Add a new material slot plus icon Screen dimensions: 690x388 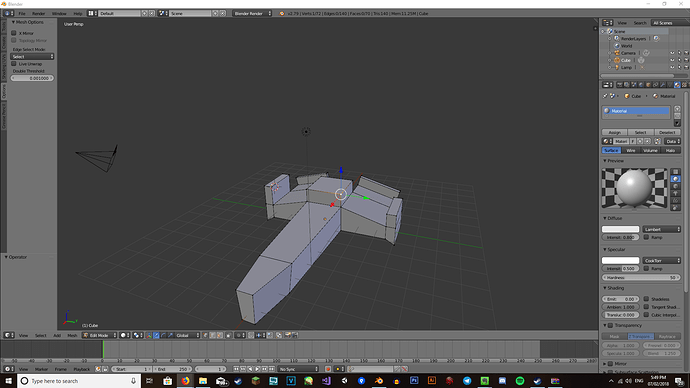(x=677, y=108)
